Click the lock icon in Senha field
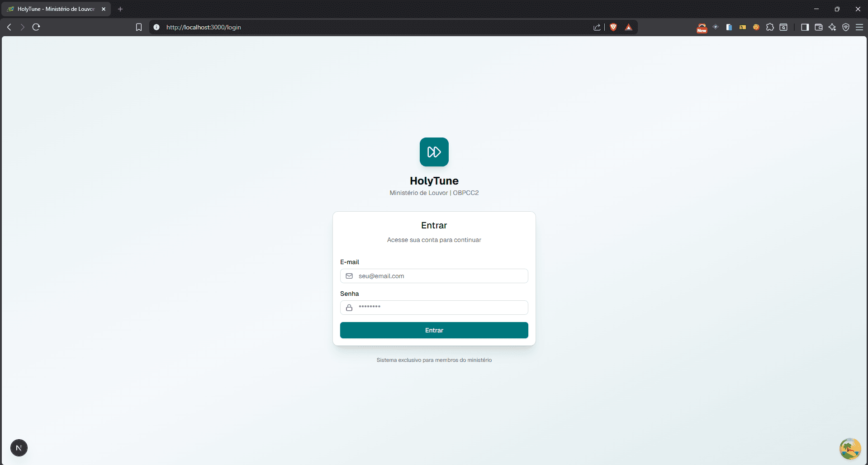Screen dimensions: 868x465 349,308
